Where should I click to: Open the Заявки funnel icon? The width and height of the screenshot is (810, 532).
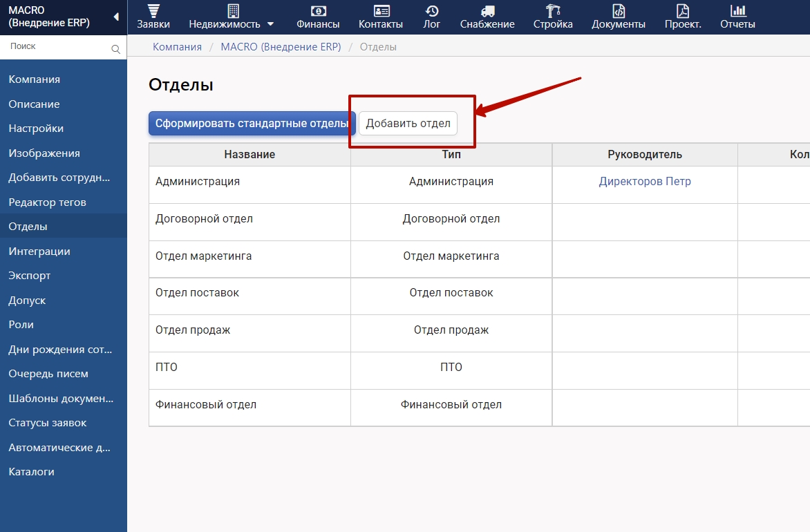(153, 10)
